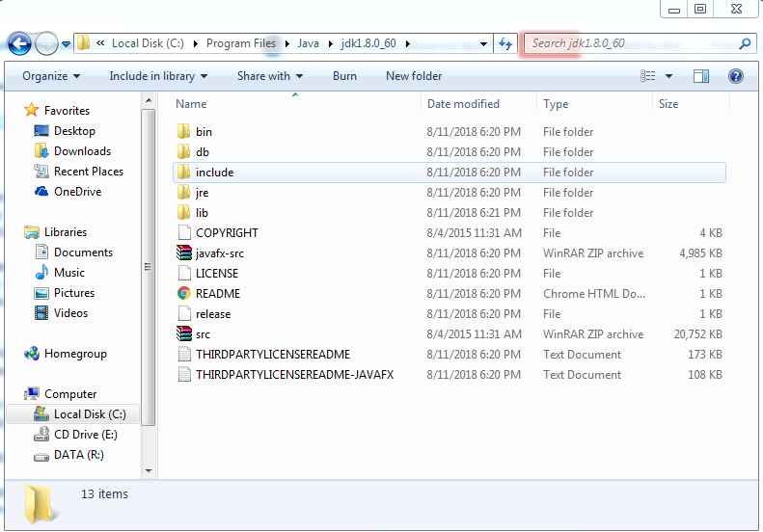Select THIRDPARTYLICENSEREADME text file name

[x=272, y=355]
